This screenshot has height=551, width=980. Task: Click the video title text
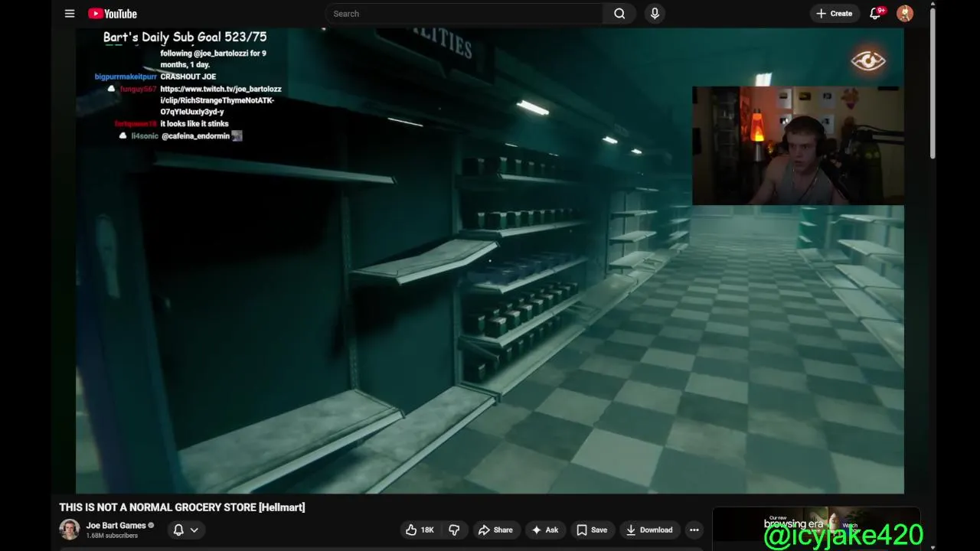[x=182, y=507]
